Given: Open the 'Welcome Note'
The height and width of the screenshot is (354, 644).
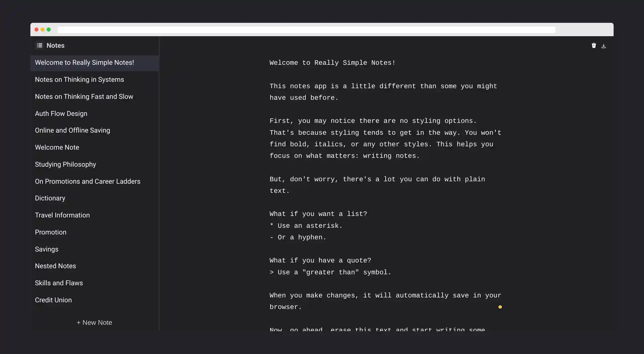Looking at the screenshot, I should (x=57, y=147).
